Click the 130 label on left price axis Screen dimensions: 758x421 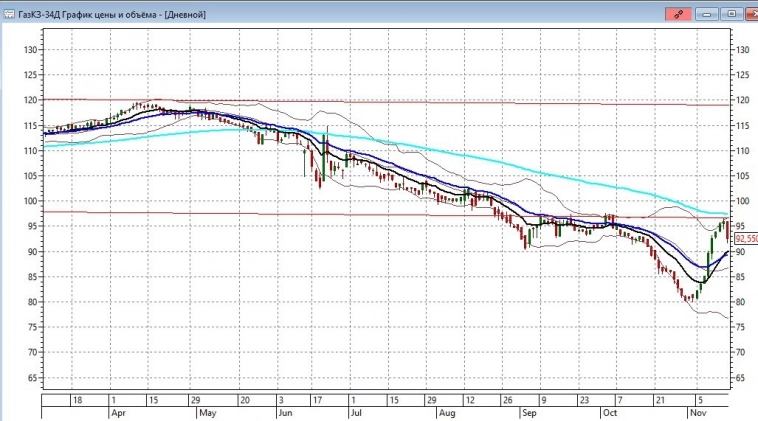(x=30, y=50)
